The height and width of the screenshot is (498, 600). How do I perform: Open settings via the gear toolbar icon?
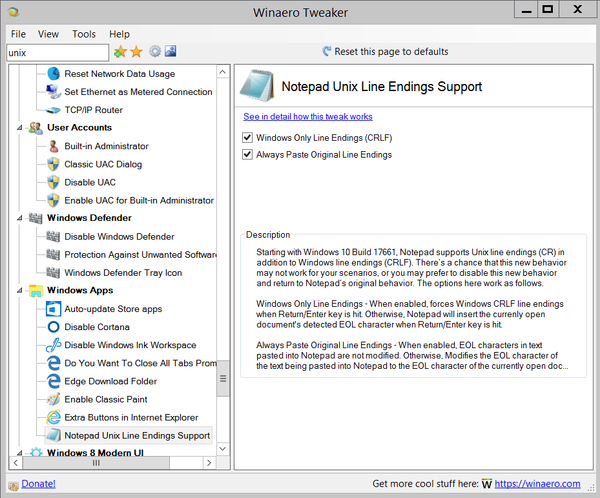155,51
